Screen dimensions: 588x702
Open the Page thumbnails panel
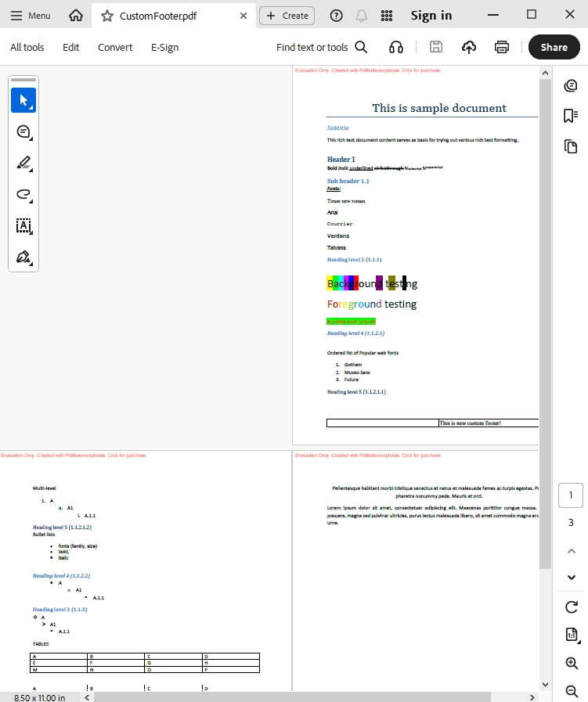(x=571, y=146)
